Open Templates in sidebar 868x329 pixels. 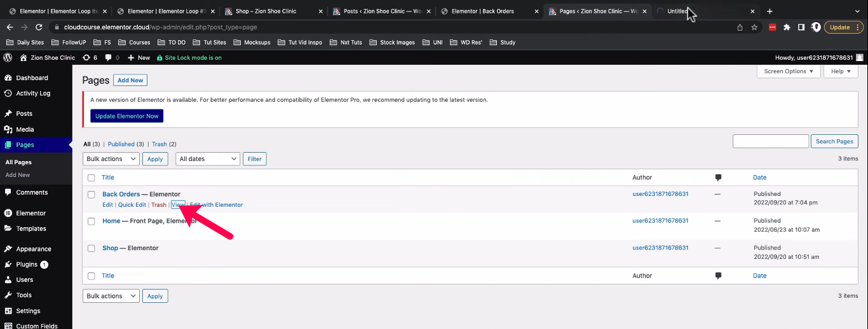click(x=31, y=228)
